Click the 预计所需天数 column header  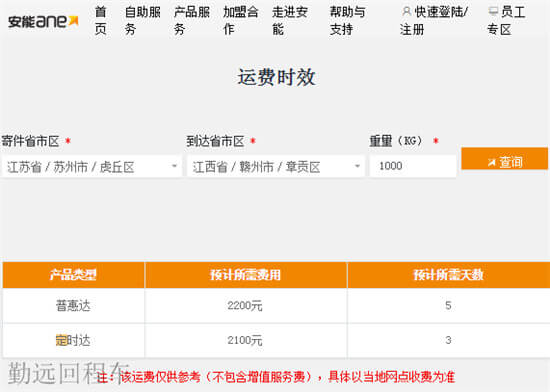449,275
